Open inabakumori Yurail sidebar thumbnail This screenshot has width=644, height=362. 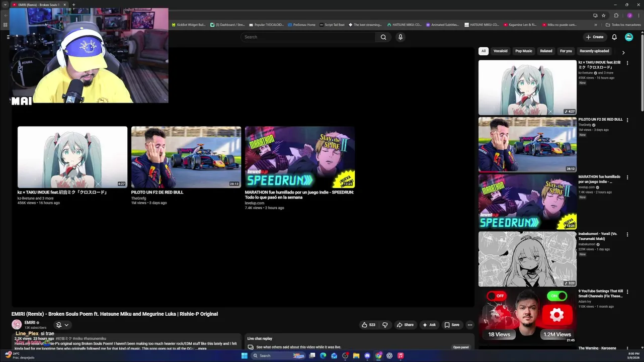pos(527,259)
